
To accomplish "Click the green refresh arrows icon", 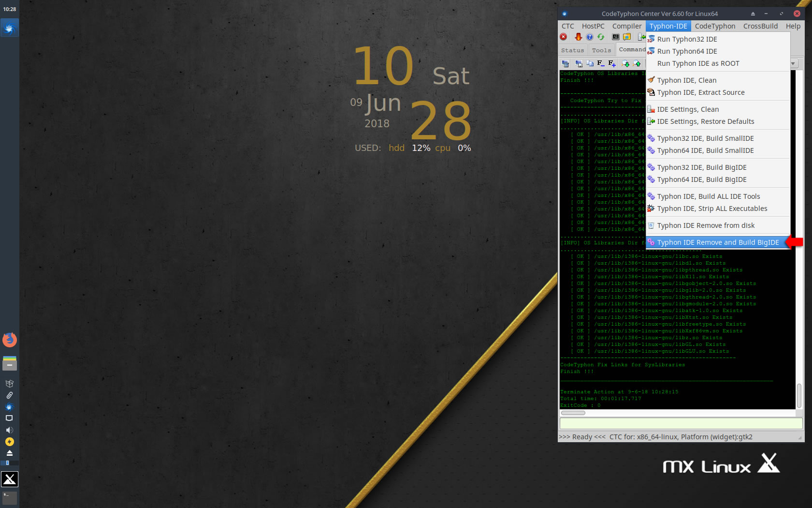I will [601, 37].
